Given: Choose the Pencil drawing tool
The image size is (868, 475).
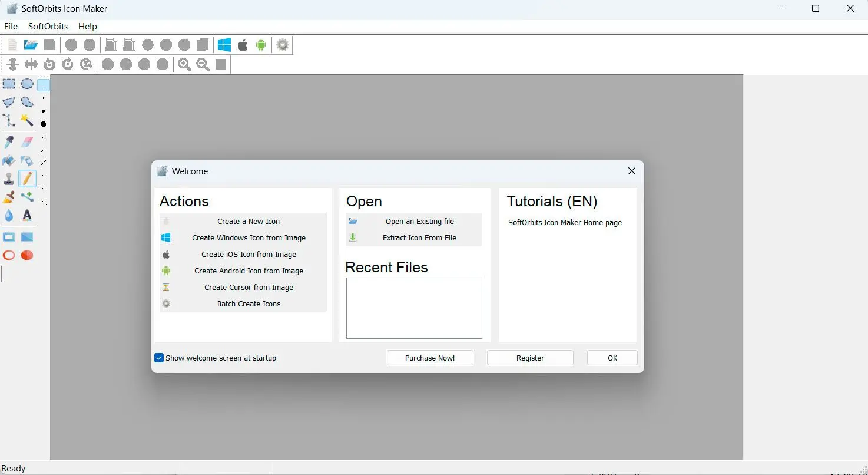Looking at the screenshot, I should point(27,179).
